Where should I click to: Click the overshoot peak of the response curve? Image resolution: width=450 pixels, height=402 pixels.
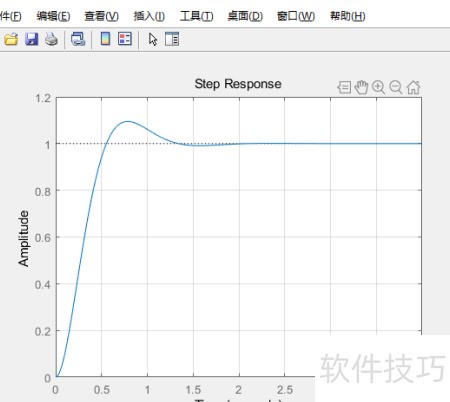[x=128, y=121]
